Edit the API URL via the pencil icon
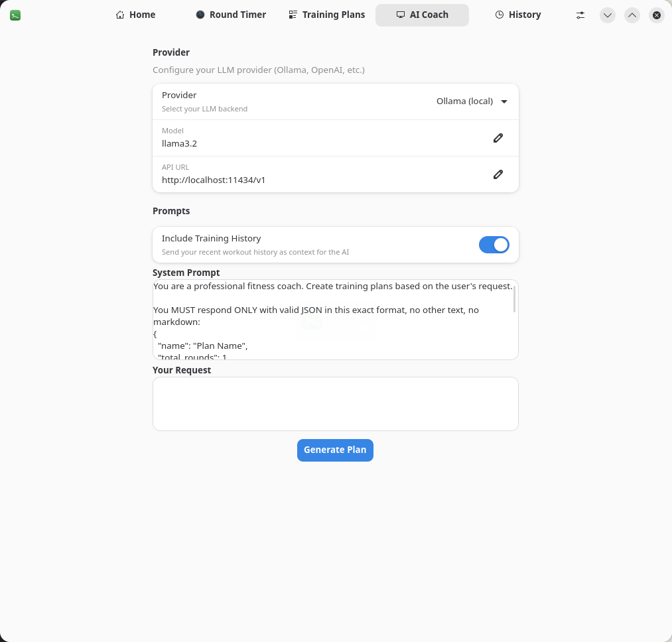672x642 pixels. pos(498,174)
